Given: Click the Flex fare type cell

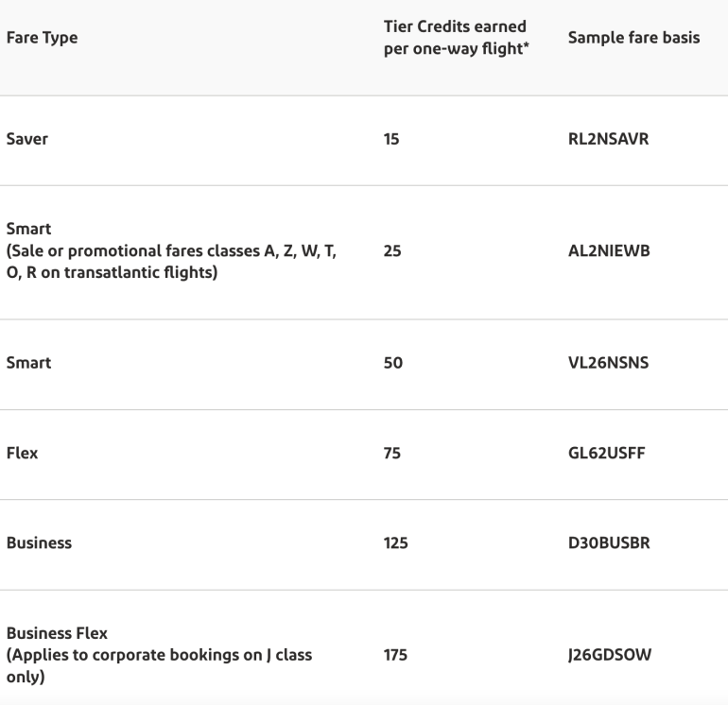Looking at the screenshot, I should click(22, 454).
